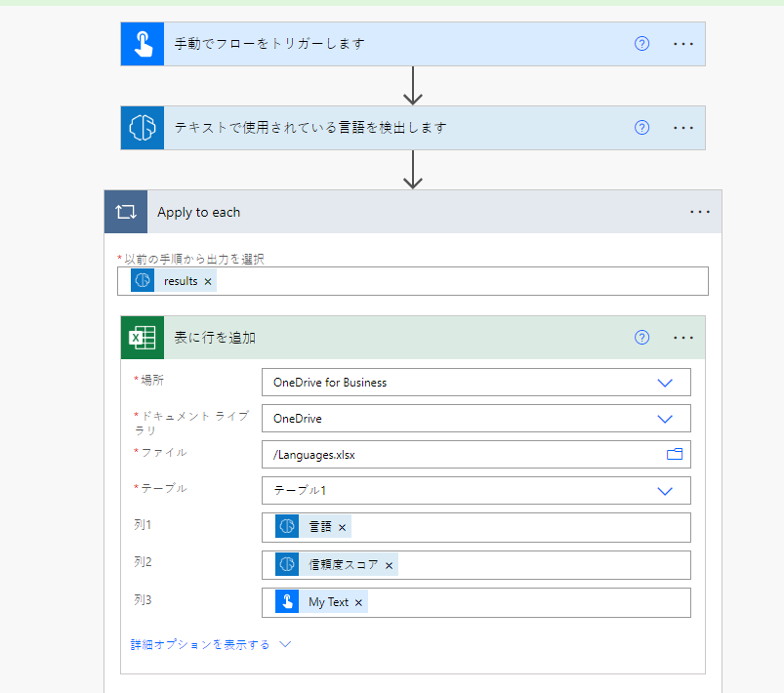Click the ファイル path input field

459,455
